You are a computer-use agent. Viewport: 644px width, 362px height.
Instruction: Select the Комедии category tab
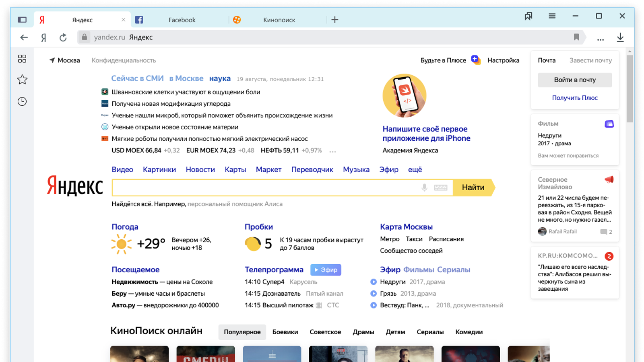click(469, 332)
